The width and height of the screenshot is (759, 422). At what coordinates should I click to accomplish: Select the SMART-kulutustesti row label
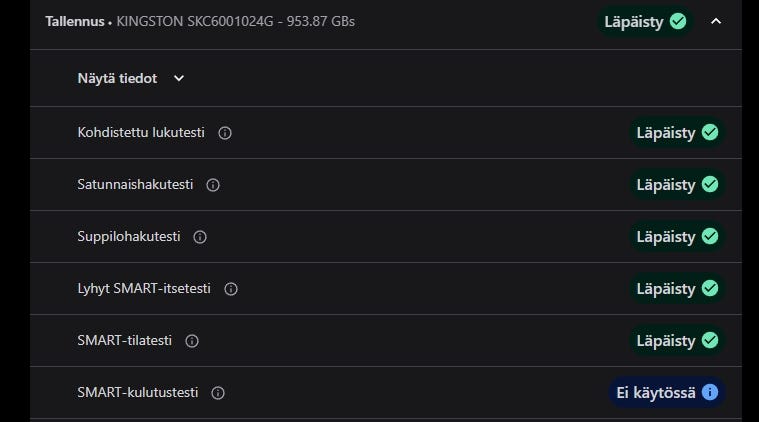pyautogui.click(x=138, y=393)
